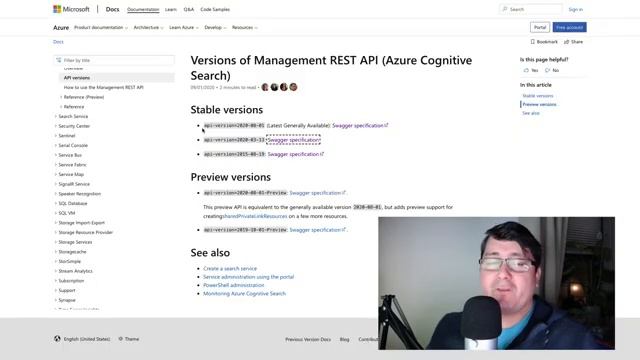Screen dimensions: 640x360
Task: Select Speaker Recognition in sidebar
Action: (80, 194)
